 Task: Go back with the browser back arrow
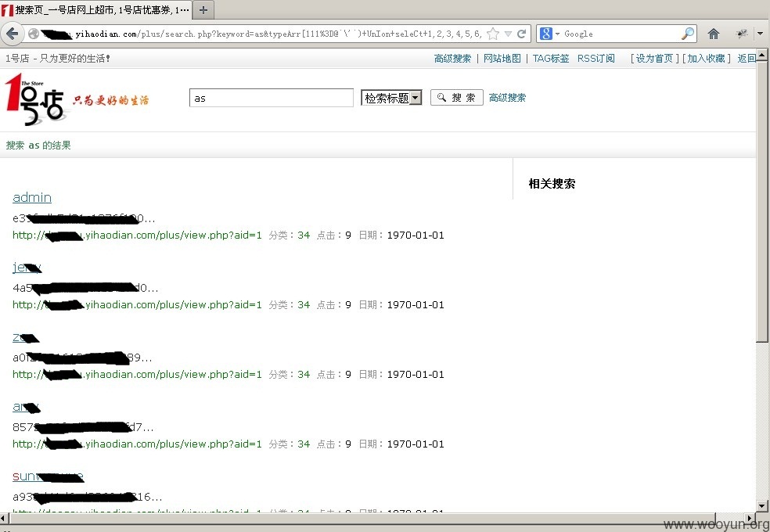[x=13, y=34]
